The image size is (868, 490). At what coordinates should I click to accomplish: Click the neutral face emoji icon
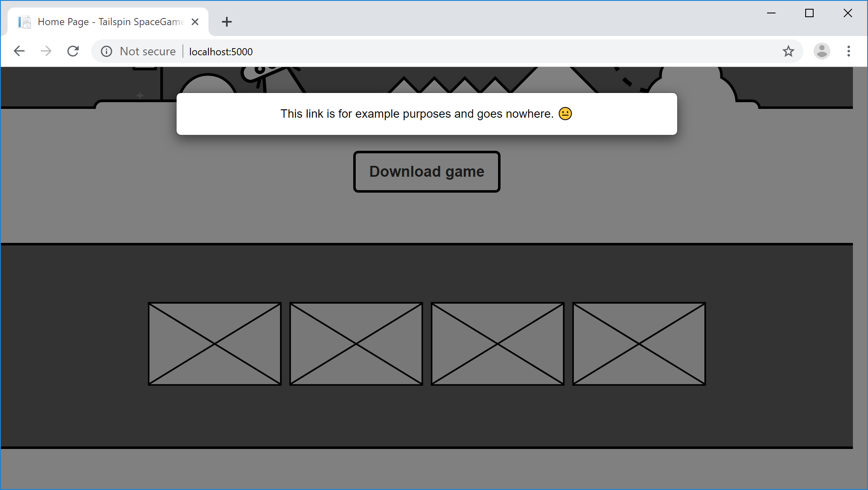(565, 113)
